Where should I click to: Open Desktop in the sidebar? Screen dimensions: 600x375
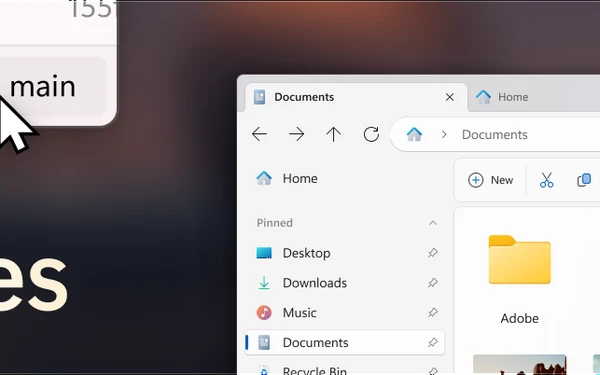click(x=344, y=253)
